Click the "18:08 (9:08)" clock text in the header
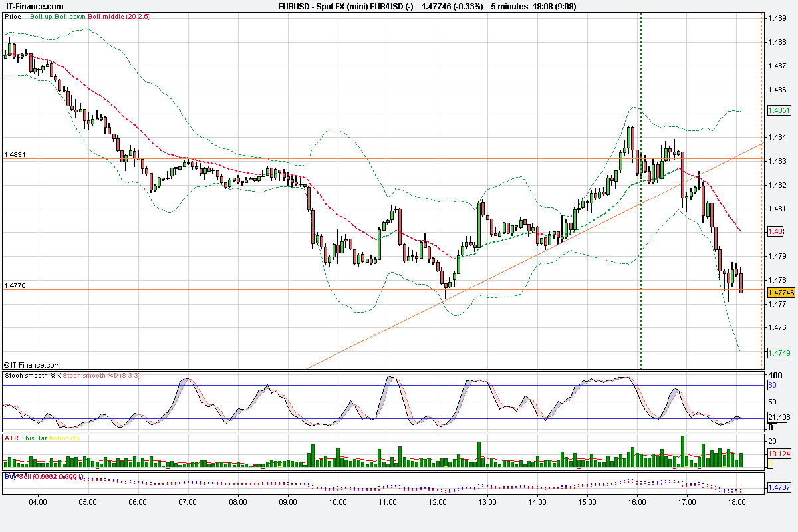Image resolution: width=798 pixels, height=532 pixels. coord(553,6)
